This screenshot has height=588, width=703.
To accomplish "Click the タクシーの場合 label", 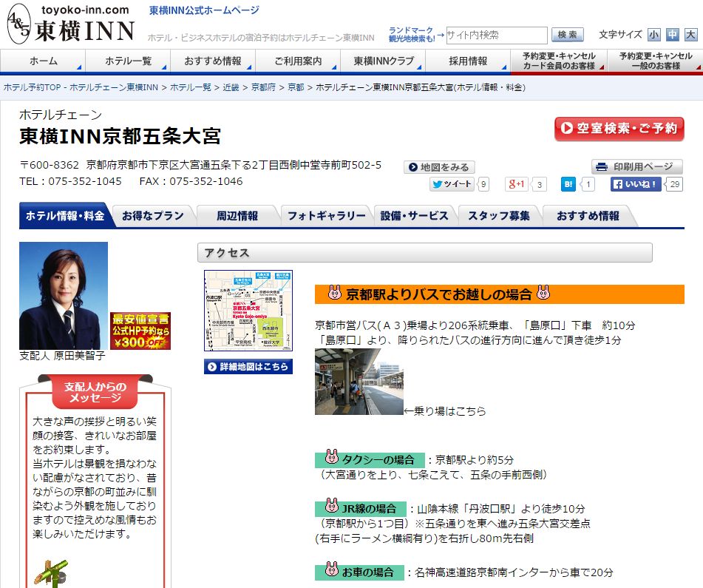I will [x=370, y=459].
